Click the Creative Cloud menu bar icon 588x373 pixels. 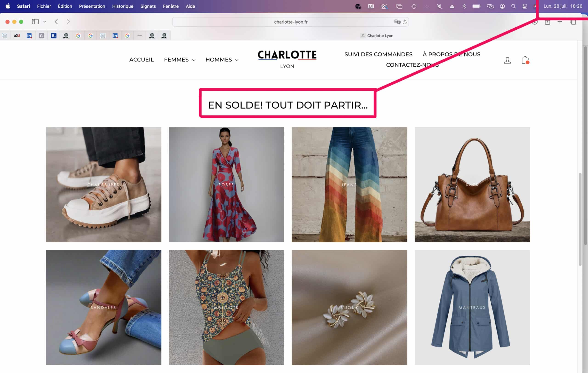(x=384, y=6)
